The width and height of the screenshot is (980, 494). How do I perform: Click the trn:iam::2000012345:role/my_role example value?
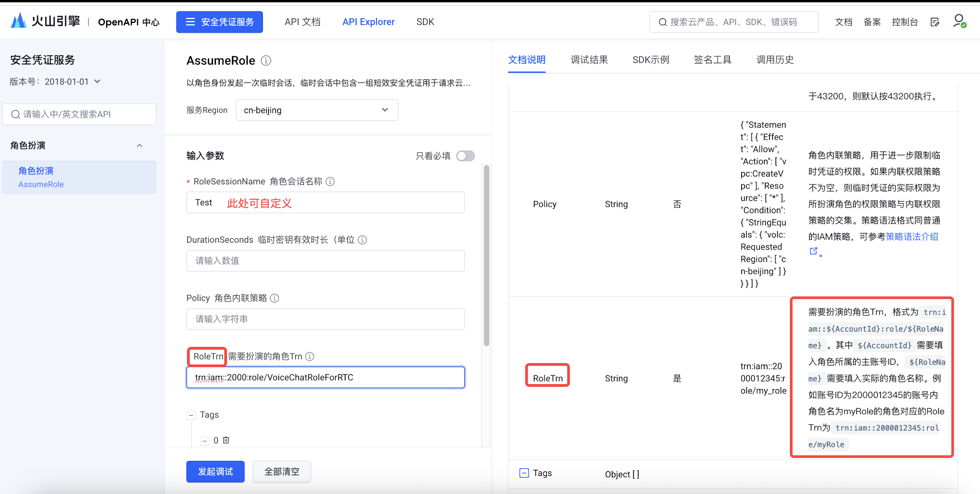(x=763, y=378)
